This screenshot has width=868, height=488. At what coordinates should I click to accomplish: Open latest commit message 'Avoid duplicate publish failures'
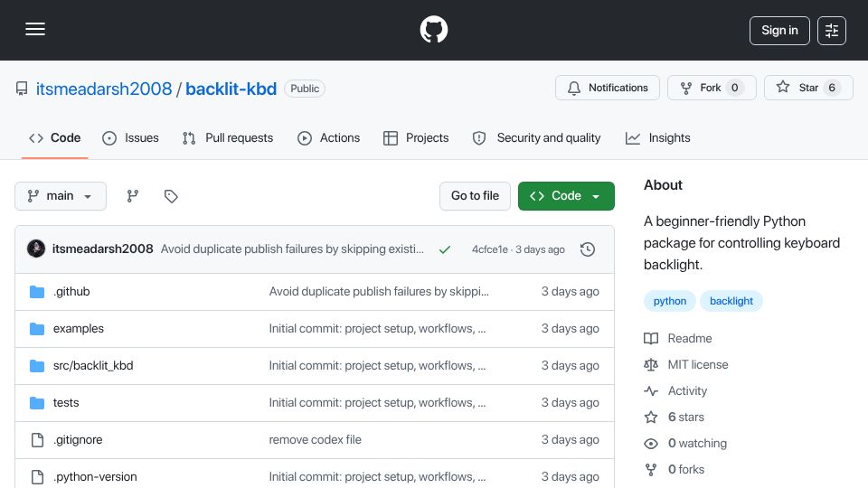click(x=292, y=249)
